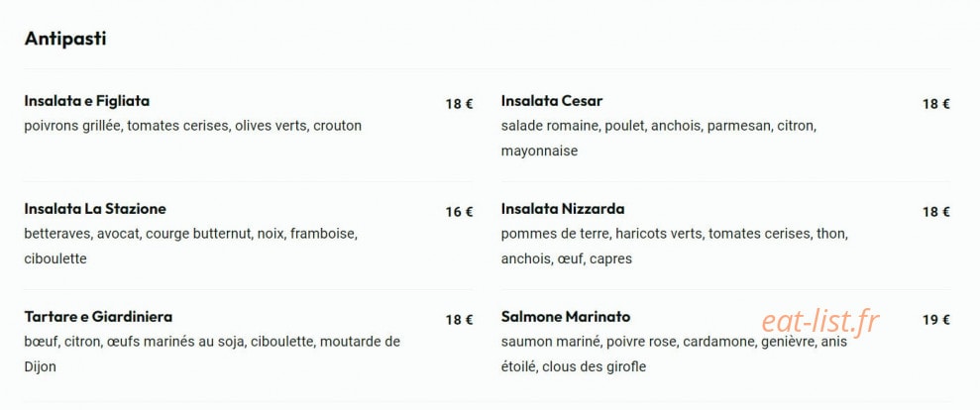
Task: Click the poivrons grillée ingredients description
Action: [193, 126]
